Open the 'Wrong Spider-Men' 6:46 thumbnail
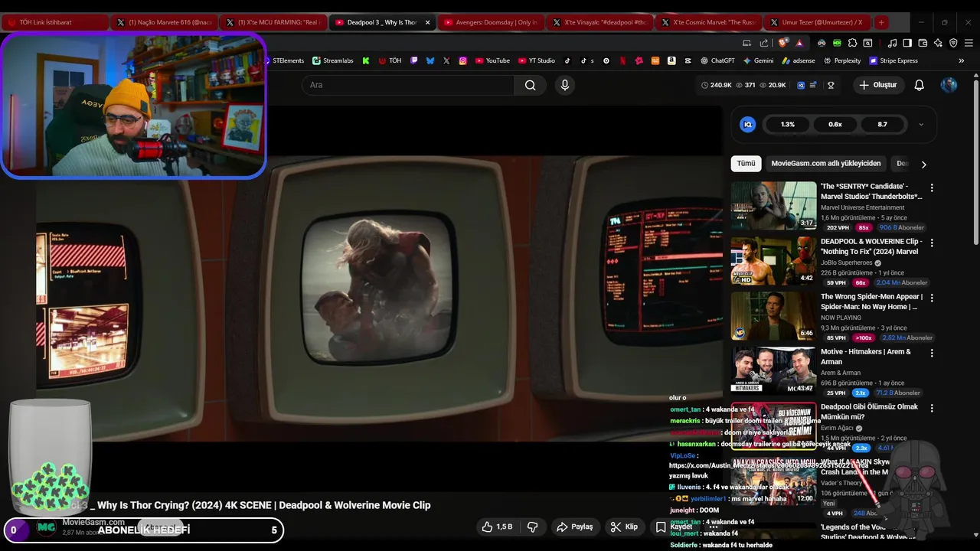This screenshot has width=980, height=551. (773, 315)
